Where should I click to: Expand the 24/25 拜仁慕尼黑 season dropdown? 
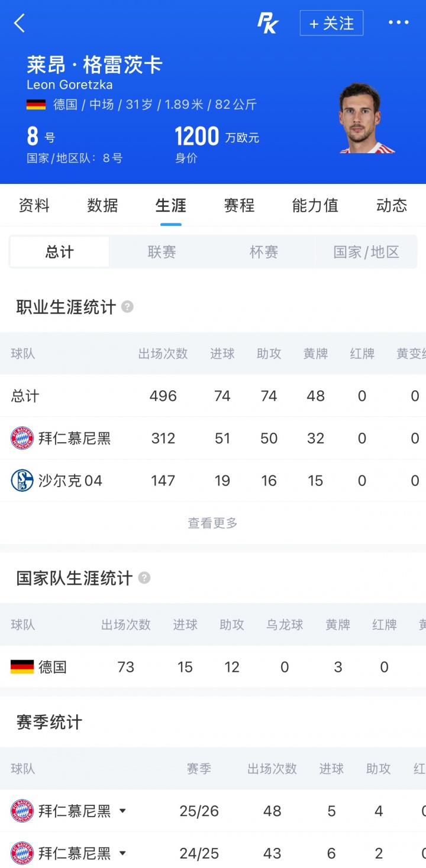[122, 853]
